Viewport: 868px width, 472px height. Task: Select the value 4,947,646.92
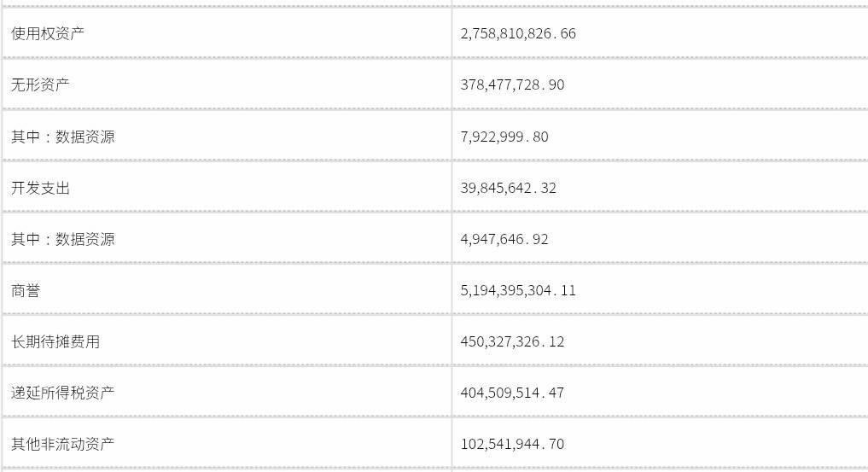point(504,239)
